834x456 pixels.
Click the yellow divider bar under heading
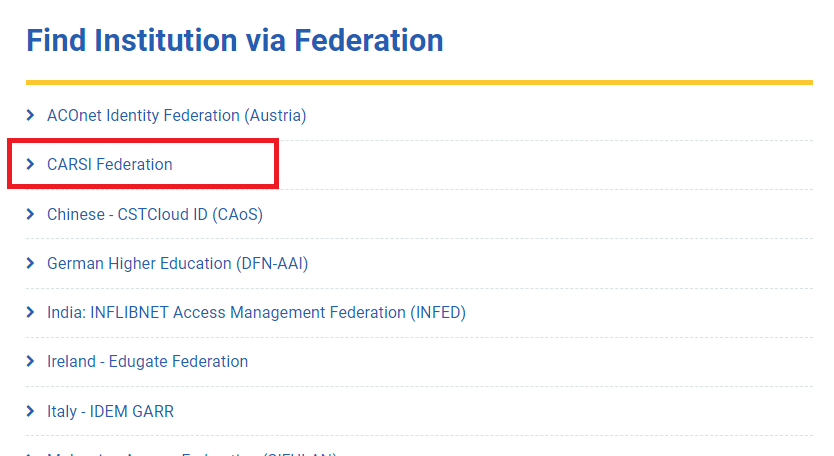[x=419, y=82]
